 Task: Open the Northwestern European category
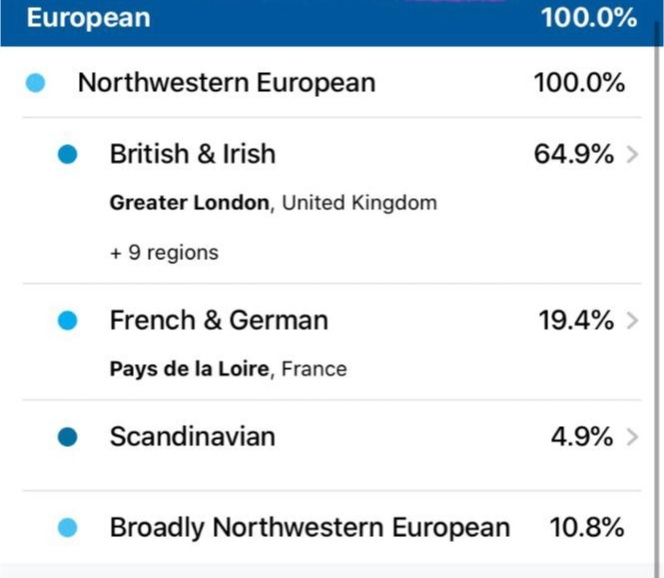click(x=227, y=82)
